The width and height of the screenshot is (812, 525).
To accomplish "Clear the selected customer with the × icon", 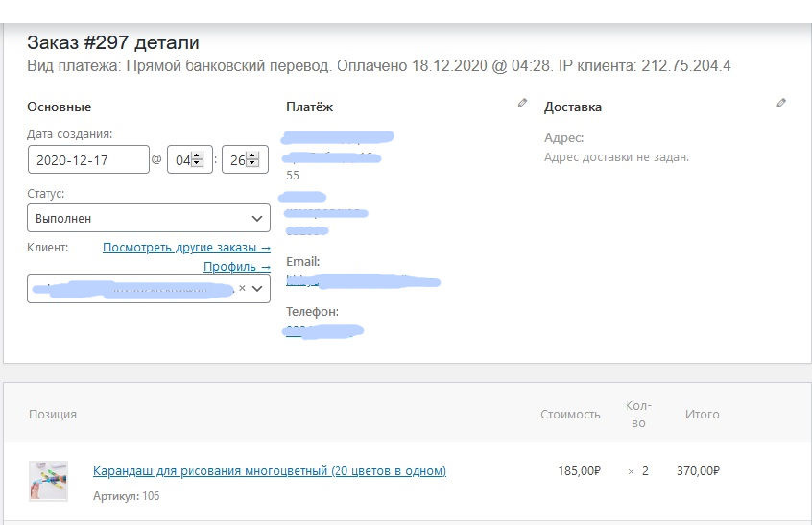I will click(x=242, y=288).
